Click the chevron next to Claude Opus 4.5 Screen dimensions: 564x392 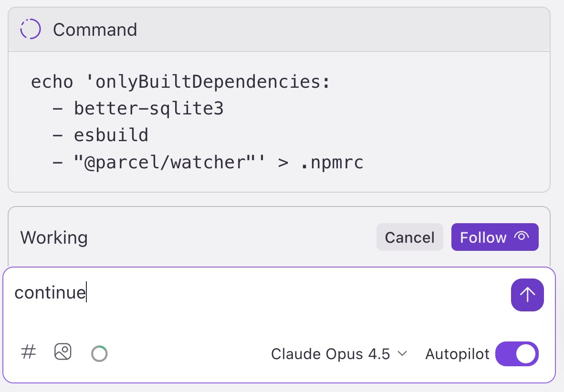(402, 354)
